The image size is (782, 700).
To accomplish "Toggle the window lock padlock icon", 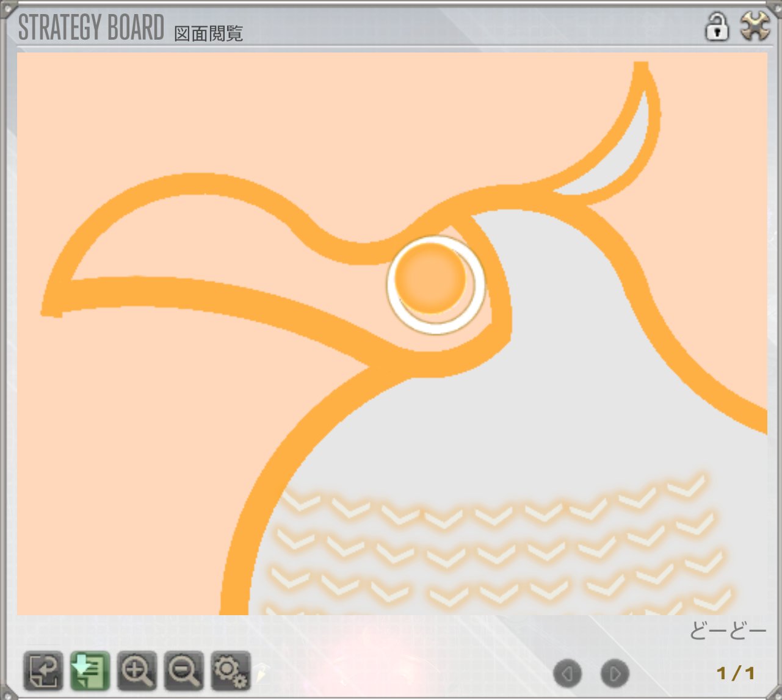I will pyautogui.click(x=717, y=27).
